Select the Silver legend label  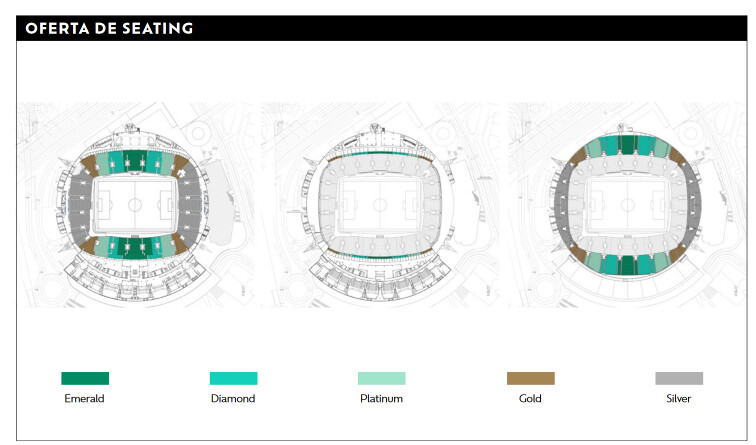click(678, 398)
